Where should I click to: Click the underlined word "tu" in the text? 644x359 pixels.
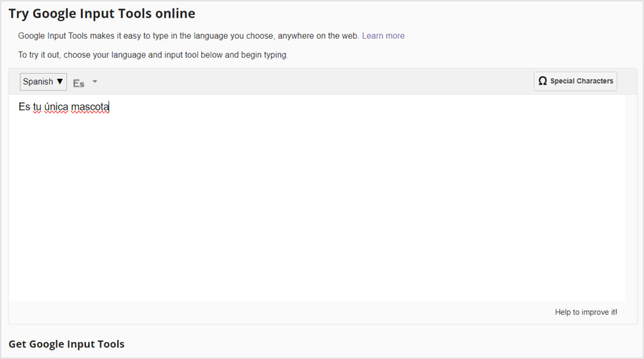(x=37, y=107)
